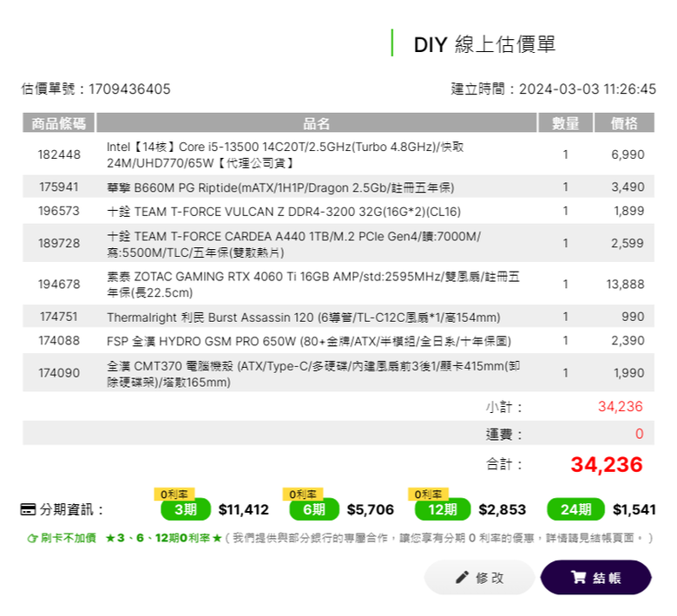This screenshot has width=677, height=616.
Task: Click the 全漢 CMT370 case item name
Action: click(x=313, y=374)
